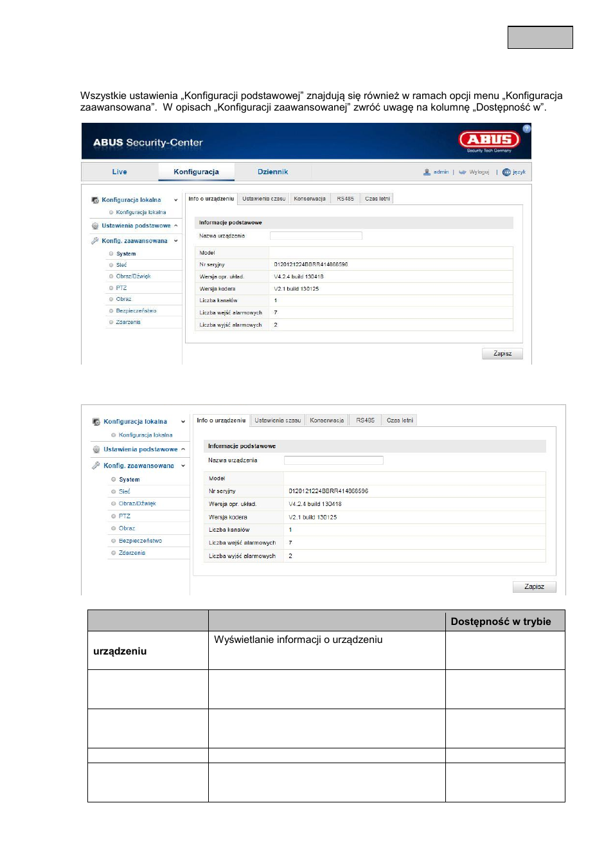Switch to the Live tab
The width and height of the screenshot is (613, 868).
click(120, 172)
